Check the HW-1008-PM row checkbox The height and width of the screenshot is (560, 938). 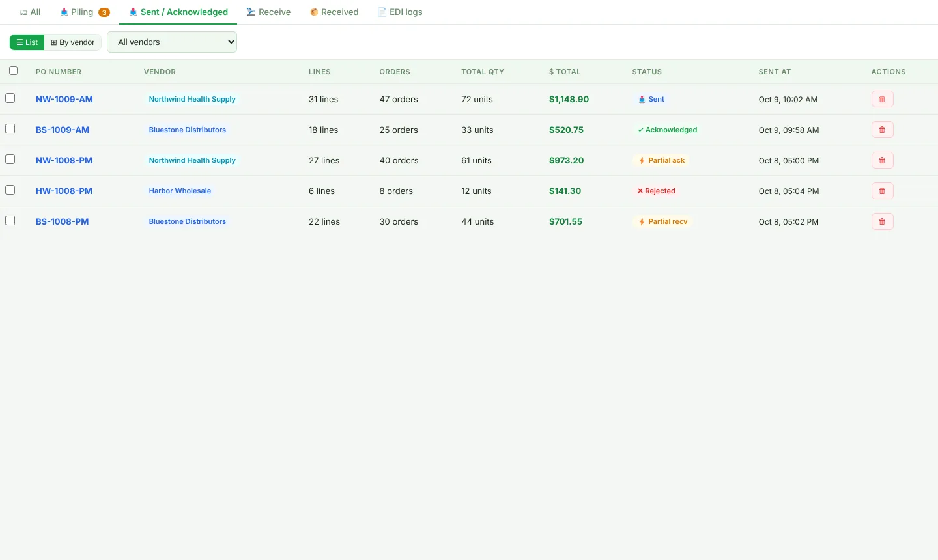pyautogui.click(x=10, y=190)
